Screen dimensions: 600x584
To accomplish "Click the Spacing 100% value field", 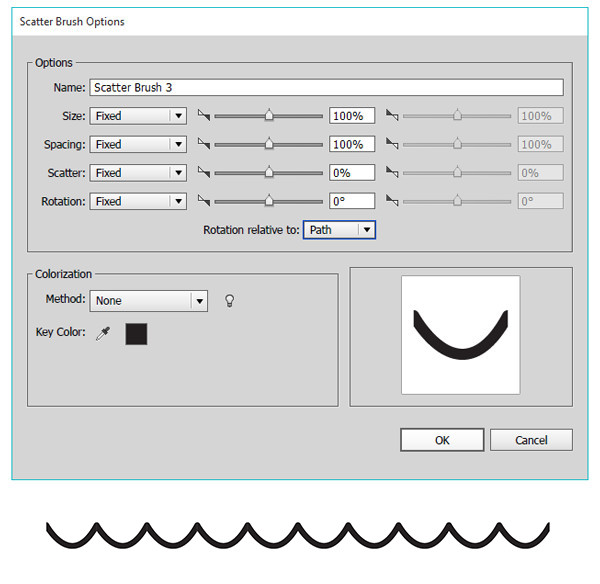I will [x=352, y=144].
